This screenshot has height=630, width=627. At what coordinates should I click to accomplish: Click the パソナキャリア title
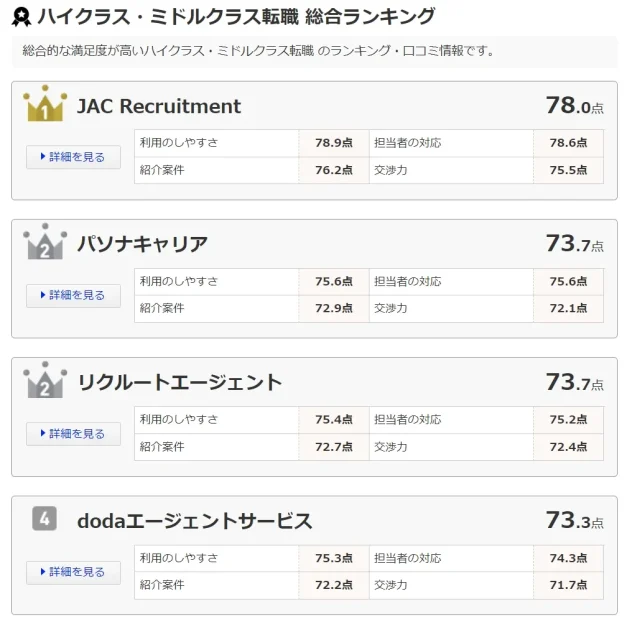(143, 244)
